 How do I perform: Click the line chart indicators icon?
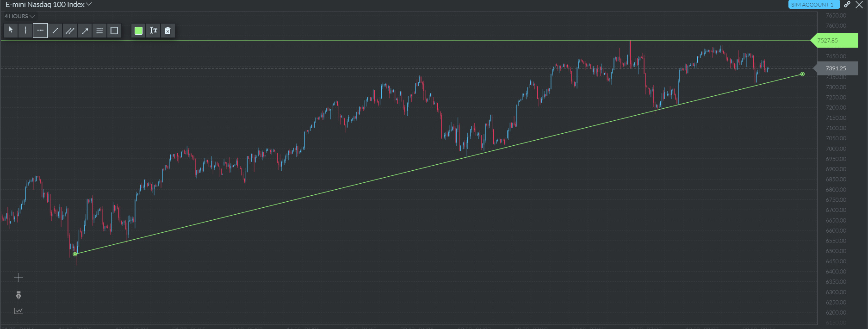[x=19, y=311]
